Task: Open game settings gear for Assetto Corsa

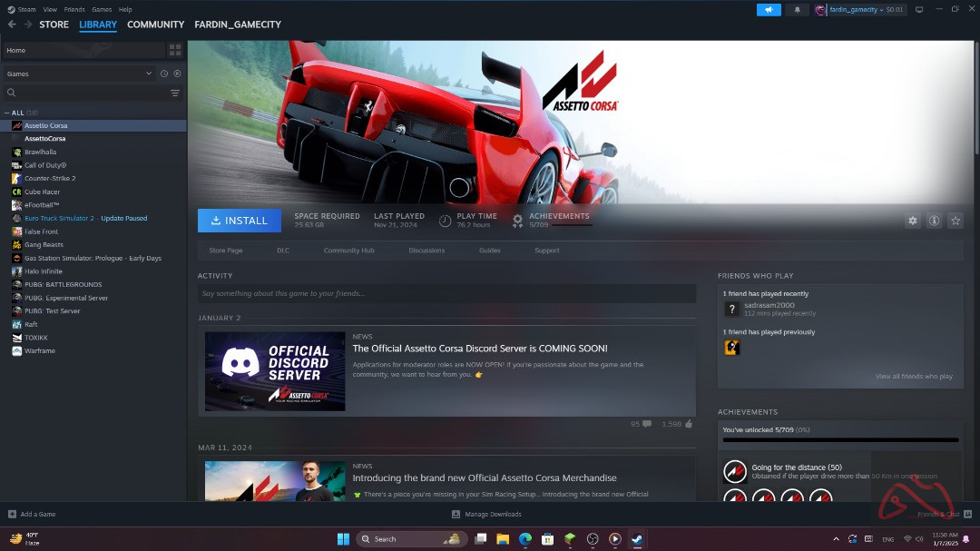Action: tap(913, 221)
